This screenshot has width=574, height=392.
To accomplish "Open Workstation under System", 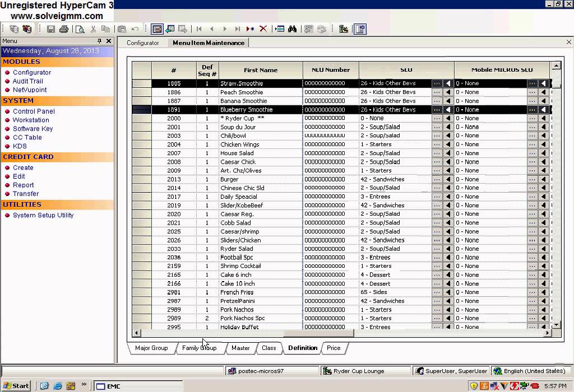I will (x=31, y=120).
